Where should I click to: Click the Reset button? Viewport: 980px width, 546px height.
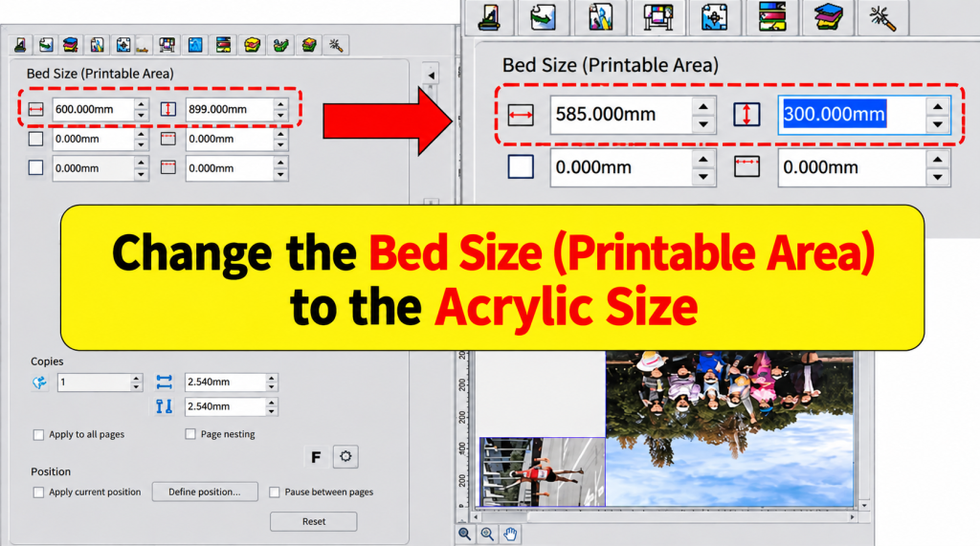[314, 522]
